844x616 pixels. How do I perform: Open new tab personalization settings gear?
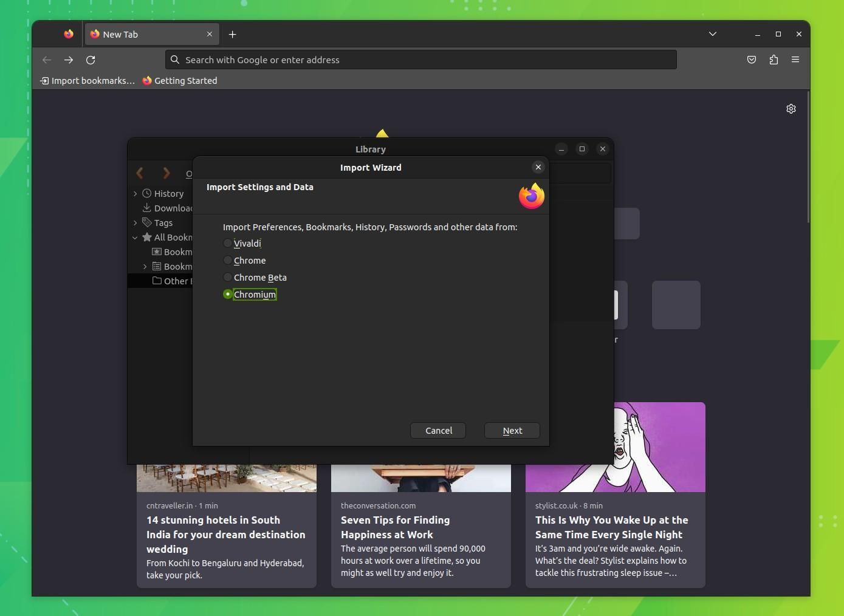pos(791,109)
